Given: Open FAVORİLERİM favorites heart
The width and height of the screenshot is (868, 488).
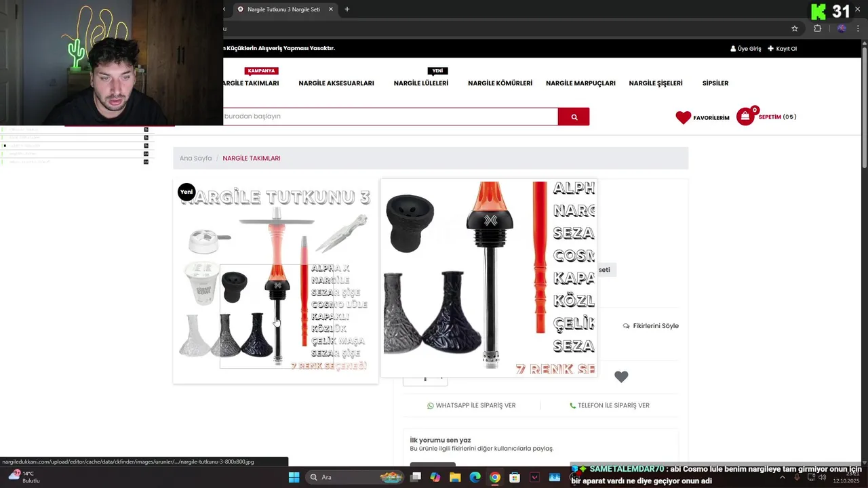Looking at the screenshot, I should tap(703, 117).
